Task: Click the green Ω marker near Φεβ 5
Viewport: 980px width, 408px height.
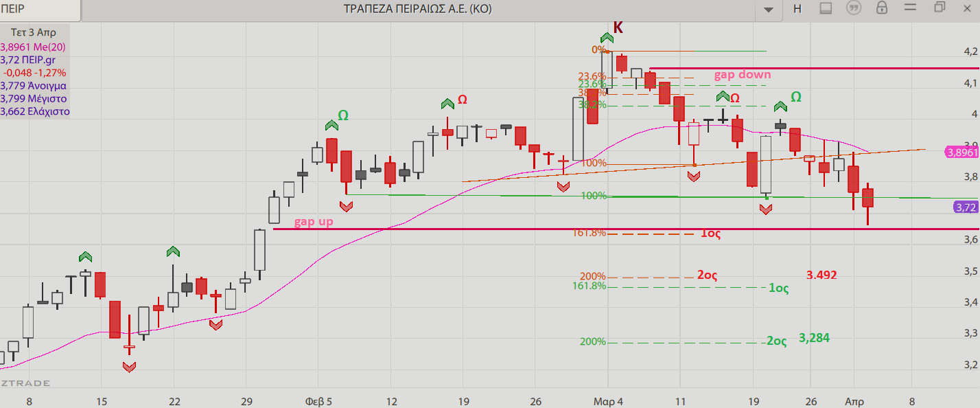Action: (x=342, y=115)
